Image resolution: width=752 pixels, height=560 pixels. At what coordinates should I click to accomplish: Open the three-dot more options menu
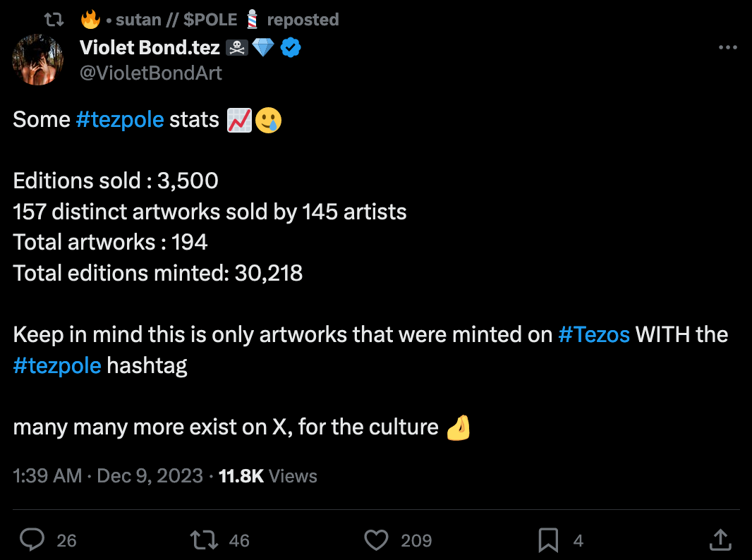(x=727, y=48)
